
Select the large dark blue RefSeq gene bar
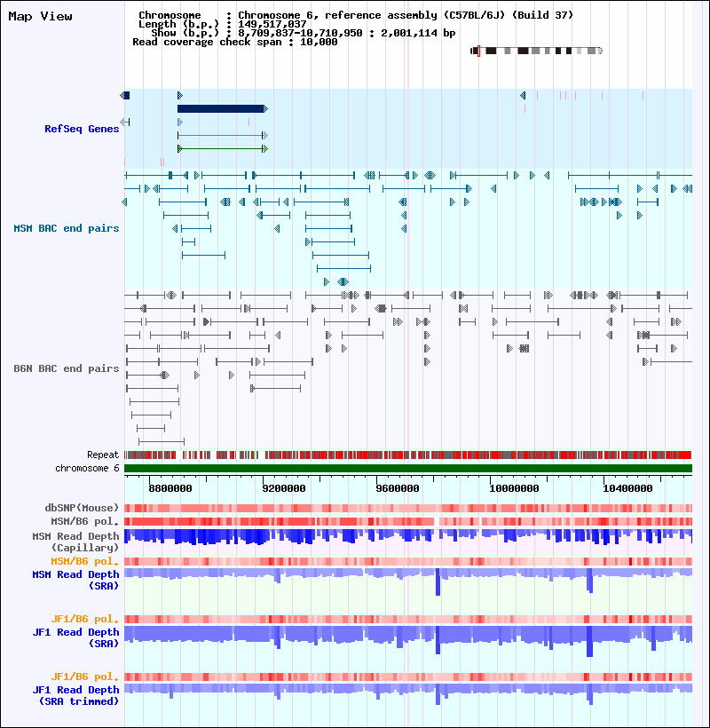coord(221,108)
